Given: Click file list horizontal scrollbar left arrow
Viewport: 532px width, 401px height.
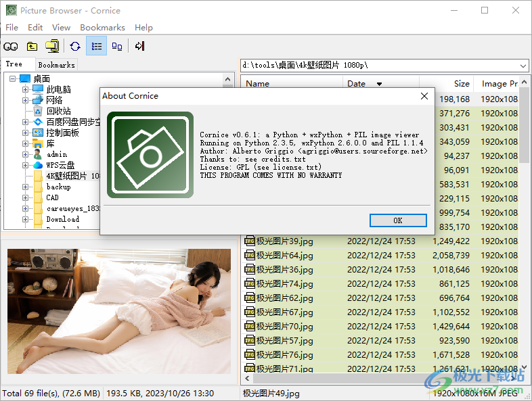Looking at the screenshot, I should coord(247,378).
